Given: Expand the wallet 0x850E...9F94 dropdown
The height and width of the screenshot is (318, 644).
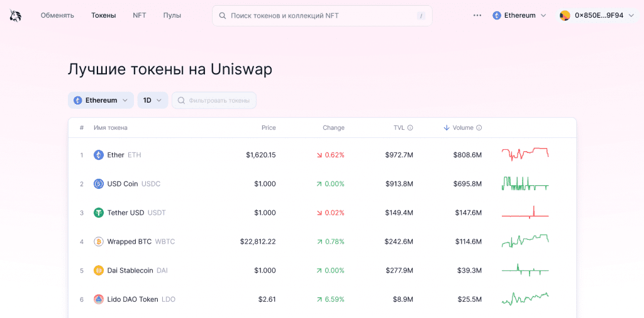Looking at the screenshot, I should click(x=598, y=16).
